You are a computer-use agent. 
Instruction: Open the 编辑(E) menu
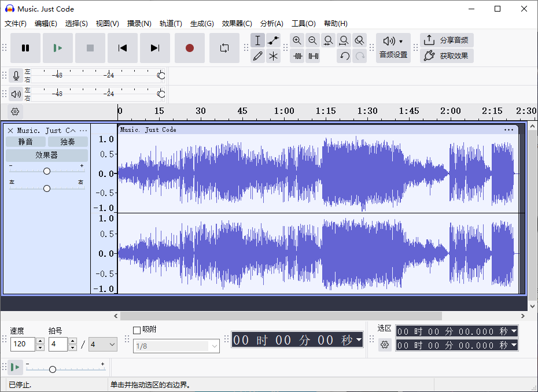[x=46, y=24]
